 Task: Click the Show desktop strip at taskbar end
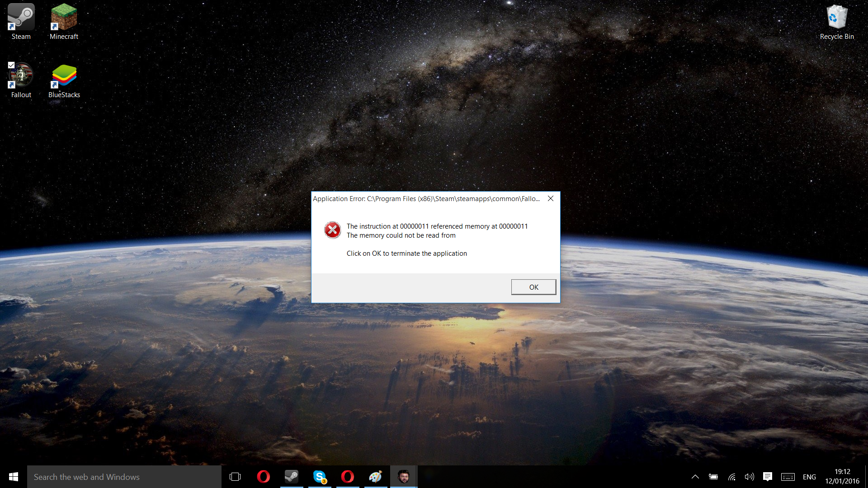tap(866, 477)
